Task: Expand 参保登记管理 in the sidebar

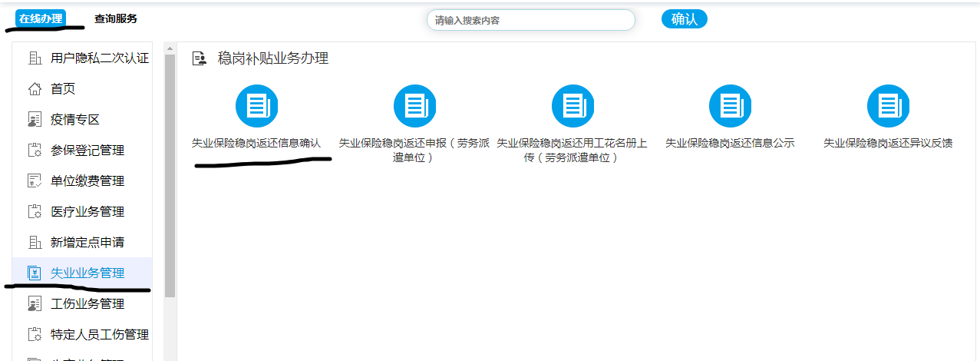Action: point(87,151)
